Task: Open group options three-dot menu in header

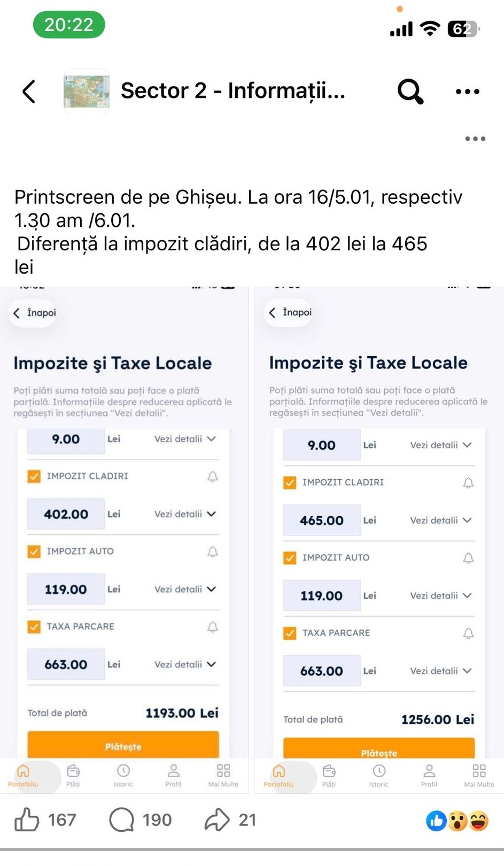Action: (x=467, y=91)
